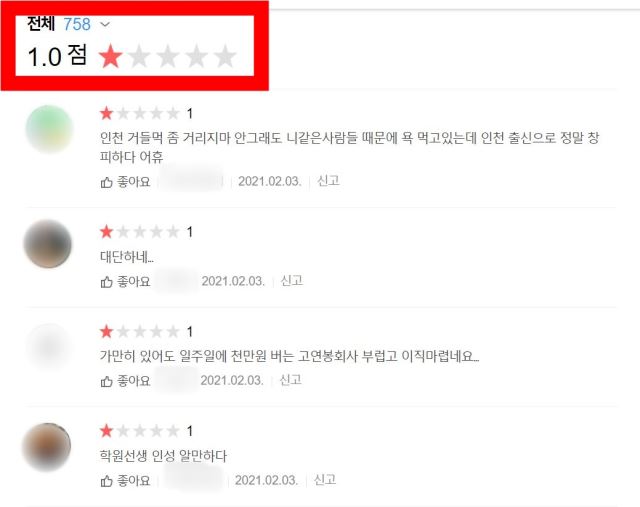Open the gray-brown avatar of second reviewer
640x507 pixels.
click(48, 244)
